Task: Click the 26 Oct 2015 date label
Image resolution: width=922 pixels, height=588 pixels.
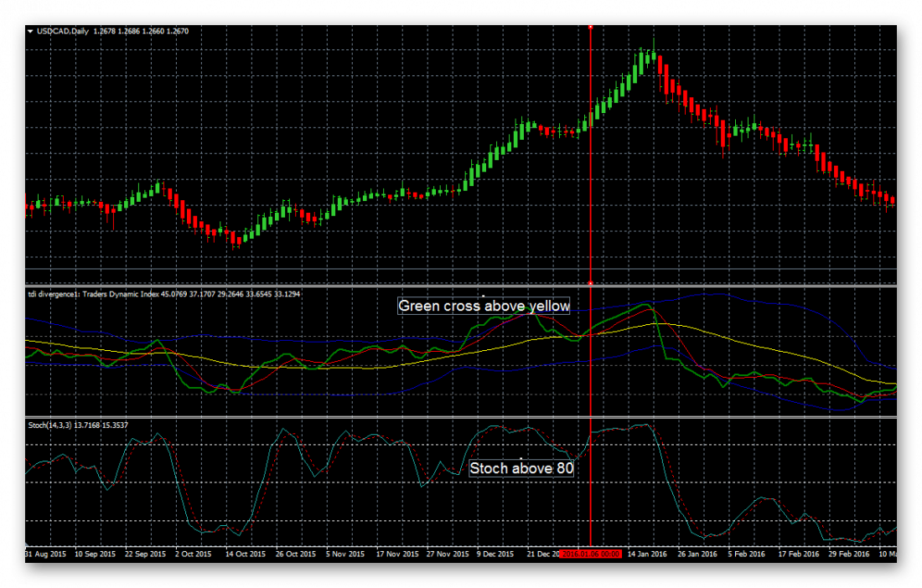Action: [296, 554]
